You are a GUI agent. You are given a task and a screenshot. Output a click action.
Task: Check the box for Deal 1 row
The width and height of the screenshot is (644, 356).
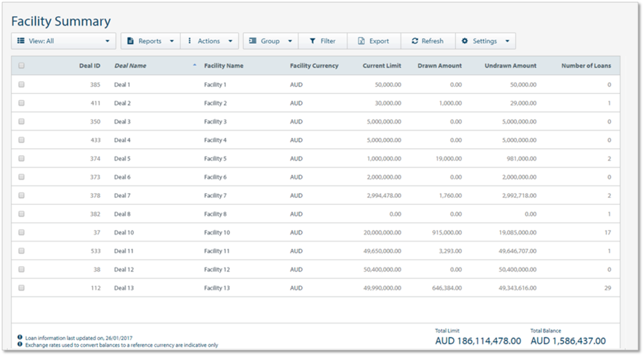pyautogui.click(x=22, y=85)
